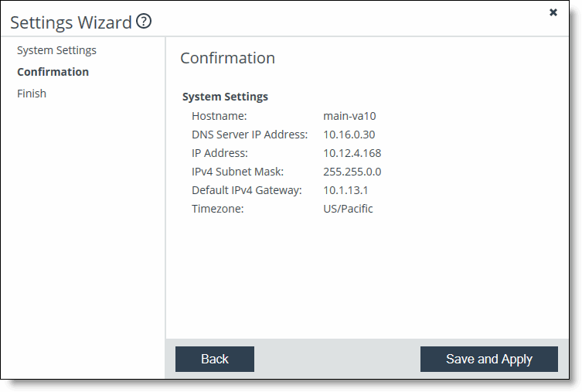Go to System Settings step
Image resolution: width=582 pixels, height=392 pixels.
(56, 50)
